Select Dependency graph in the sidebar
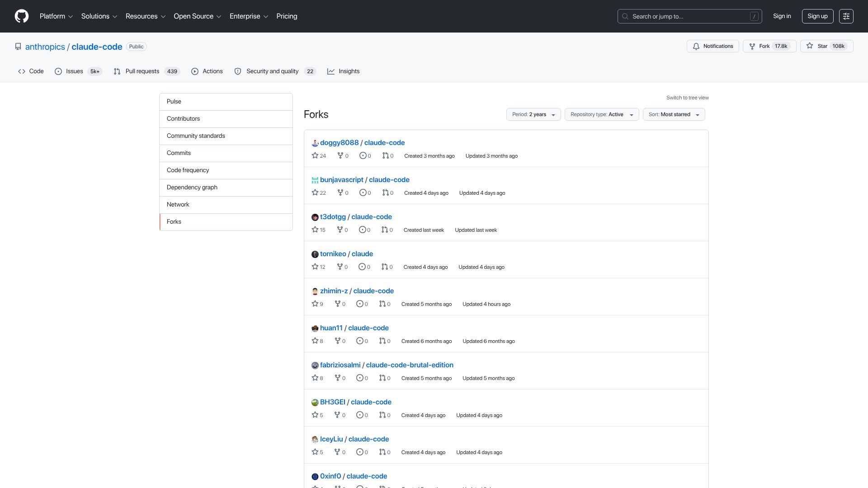This screenshot has width=868, height=488. [x=226, y=188]
